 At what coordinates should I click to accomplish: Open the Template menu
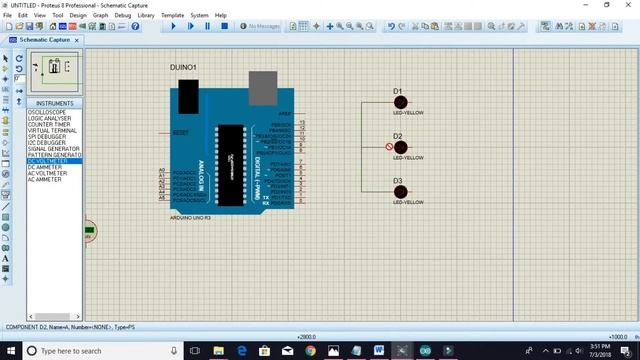pos(172,15)
